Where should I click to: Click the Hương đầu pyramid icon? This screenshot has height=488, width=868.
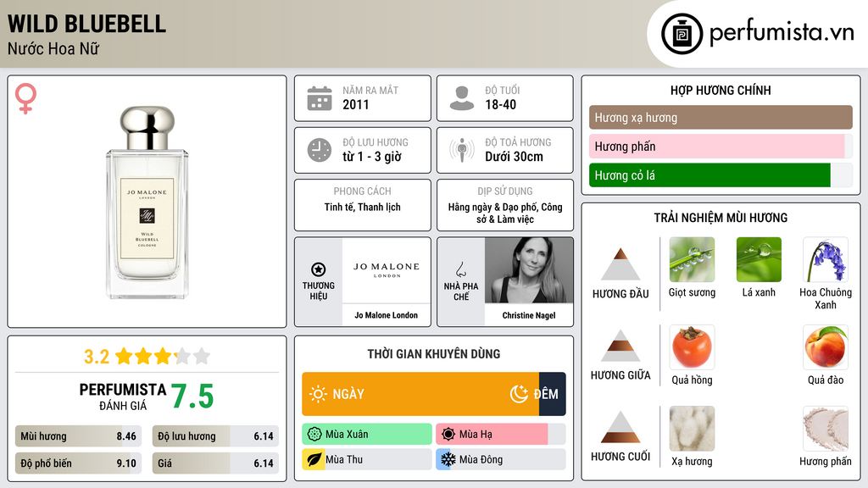[620, 264]
